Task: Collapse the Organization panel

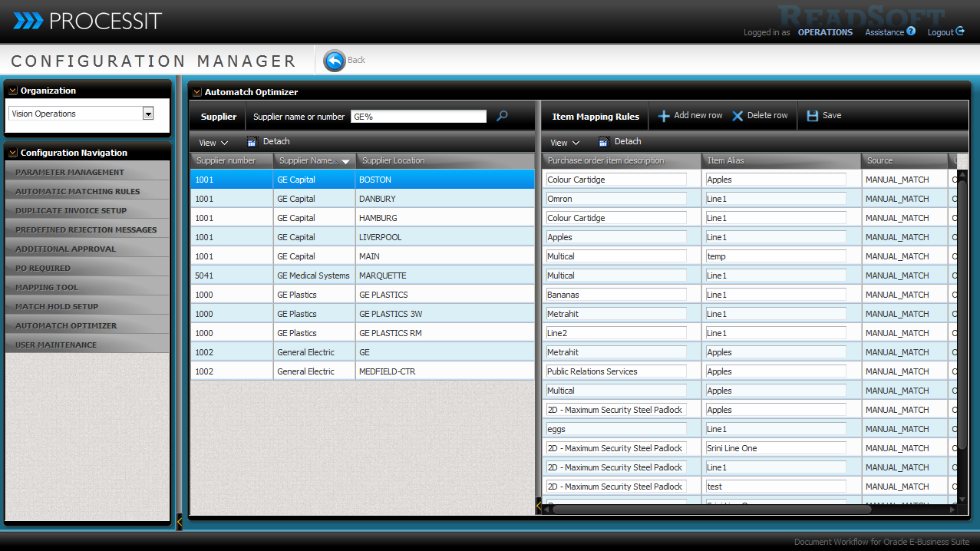Action: tap(13, 91)
